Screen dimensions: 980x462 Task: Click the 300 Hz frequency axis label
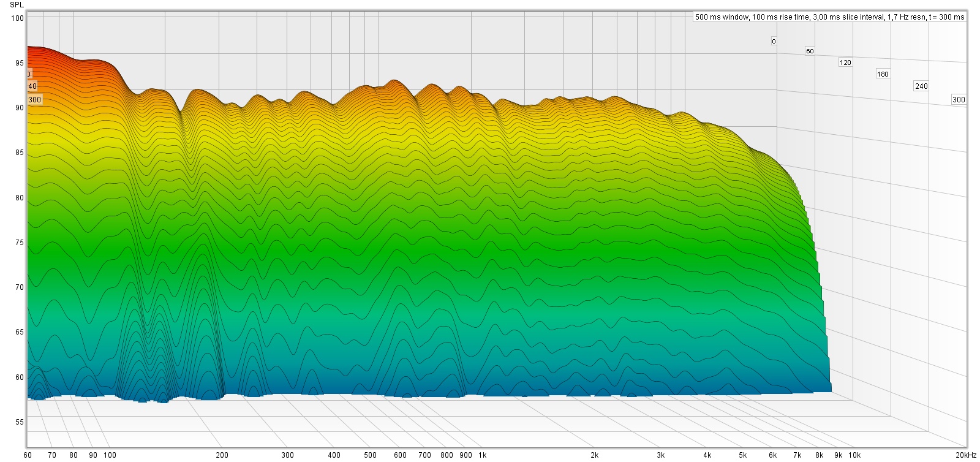pos(287,455)
